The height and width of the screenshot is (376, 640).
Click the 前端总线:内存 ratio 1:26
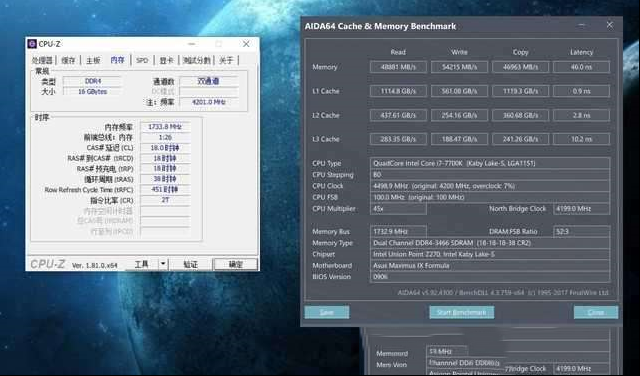tap(165, 137)
